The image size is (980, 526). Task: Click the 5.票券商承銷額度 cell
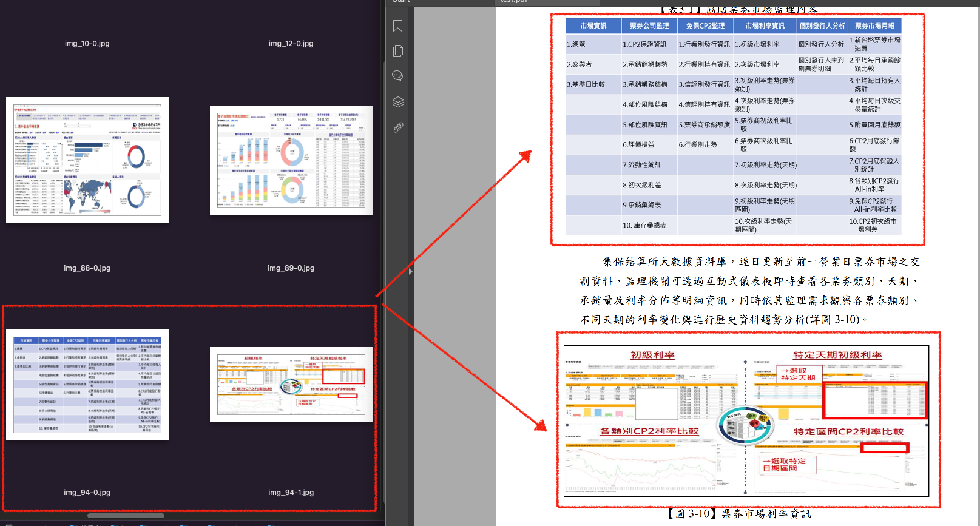(705, 124)
